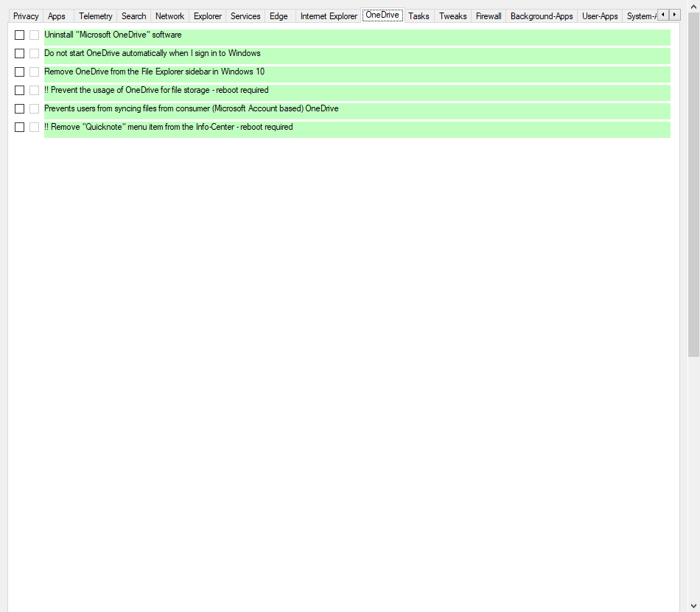Viewport: 700px width, 612px height.
Task: Check the first box for Prevents users from syncing files
Action: click(20, 109)
